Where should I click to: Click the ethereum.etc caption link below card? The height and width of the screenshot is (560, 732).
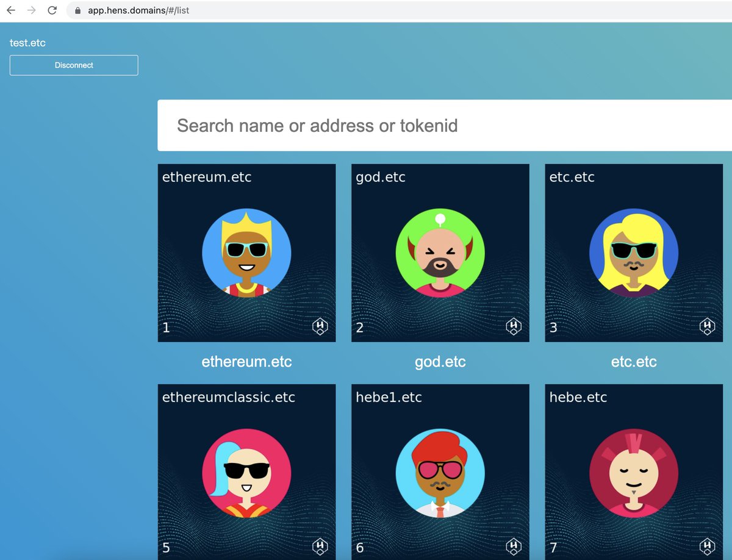point(246,362)
